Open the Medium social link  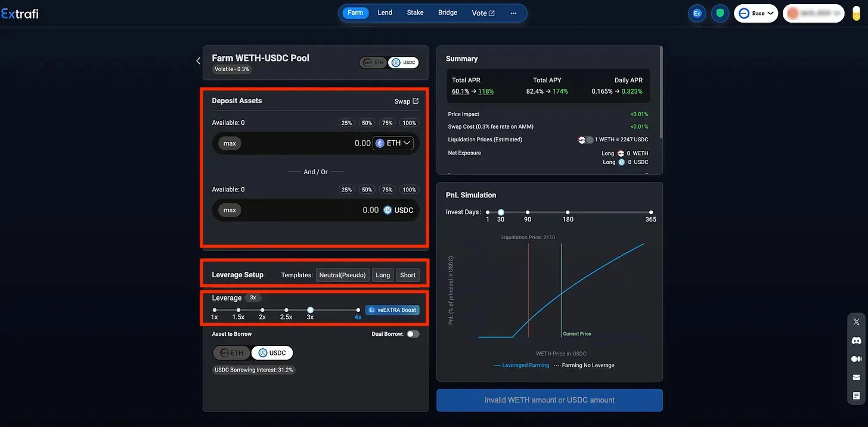pos(857,359)
